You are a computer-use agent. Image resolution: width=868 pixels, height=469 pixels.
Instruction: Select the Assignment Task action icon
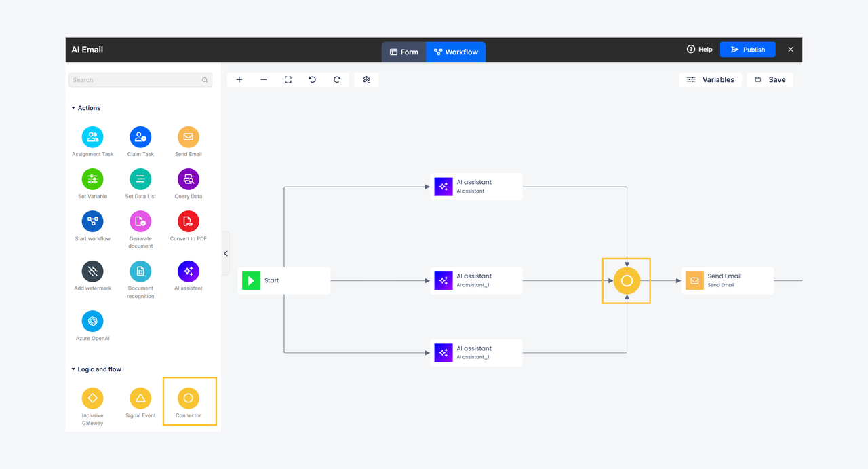pos(93,137)
